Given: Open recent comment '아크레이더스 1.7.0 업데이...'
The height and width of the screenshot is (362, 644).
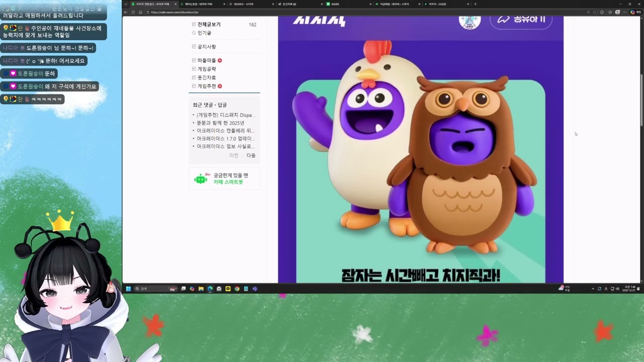Looking at the screenshot, I should (225, 138).
